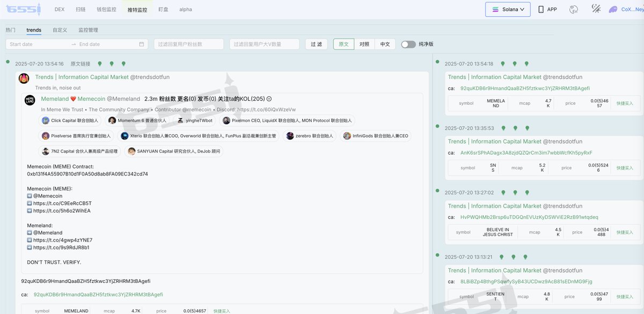
Task: Click the green ca address under the main post
Action: (98, 294)
